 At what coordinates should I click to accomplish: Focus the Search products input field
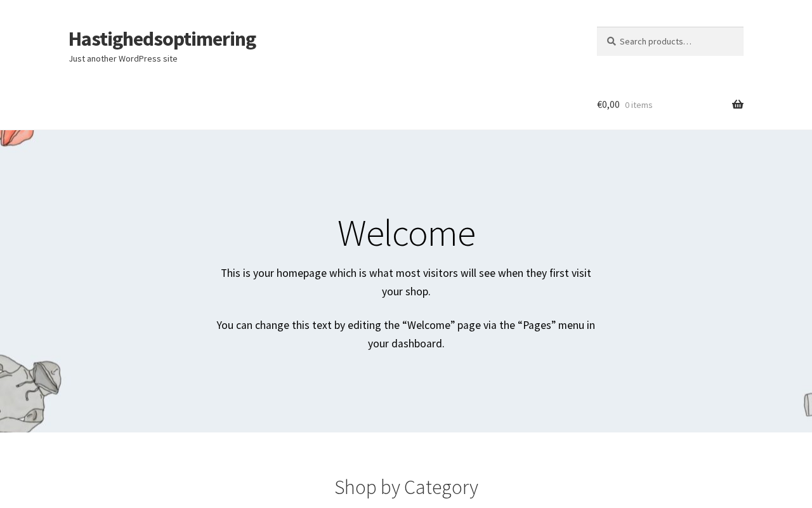(676, 41)
